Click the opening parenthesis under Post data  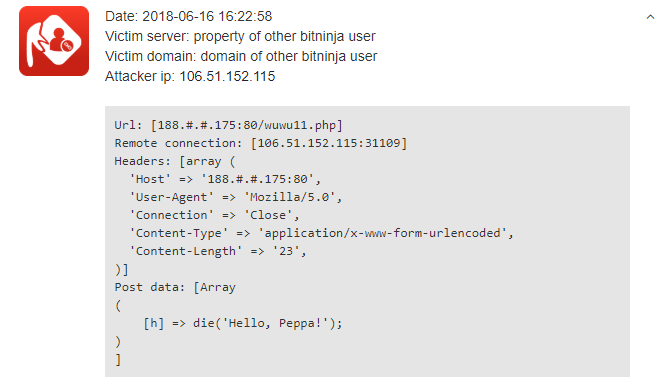coord(118,305)
